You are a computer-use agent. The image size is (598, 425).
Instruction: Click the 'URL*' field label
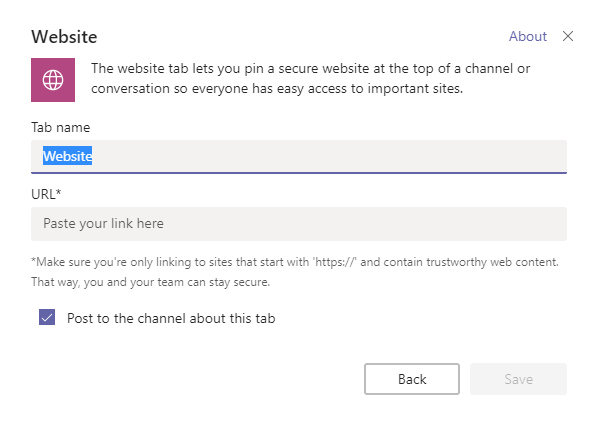46,194
